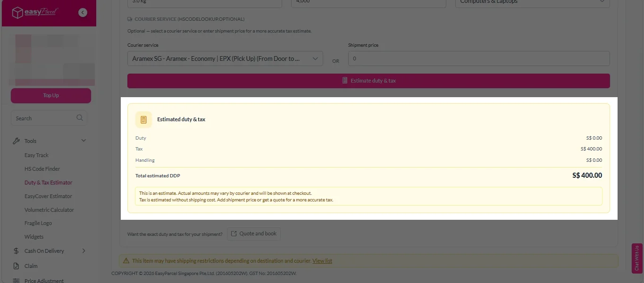644x283 pixels.
Task: Click the search magnifier icon
Action: coord(80,118)
